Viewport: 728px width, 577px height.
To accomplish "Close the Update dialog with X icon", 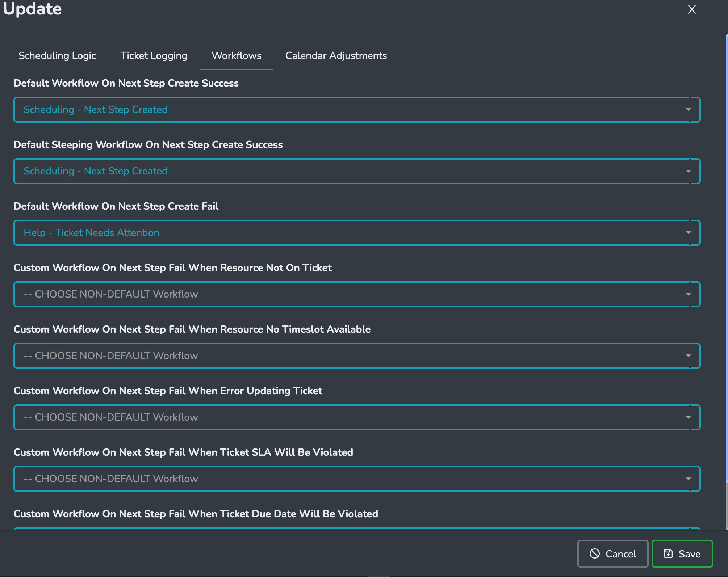I will 691,10.
